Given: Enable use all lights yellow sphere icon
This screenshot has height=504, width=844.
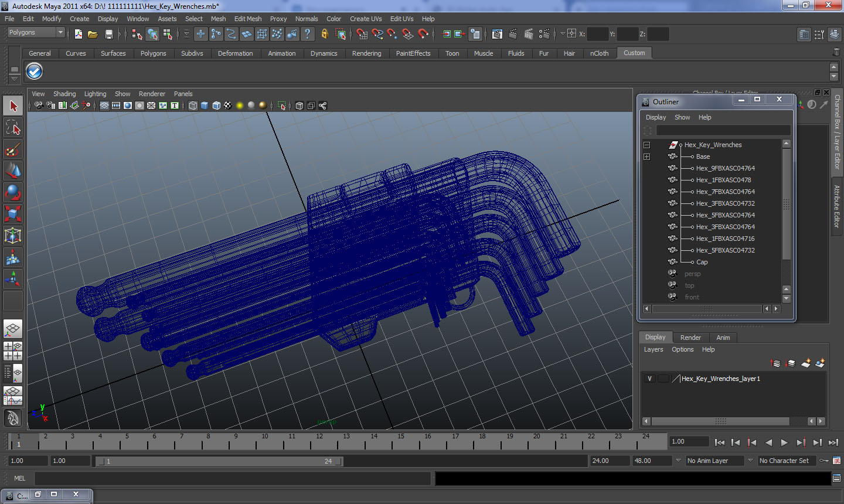Looking at the screenshot, I should point(240,105).
